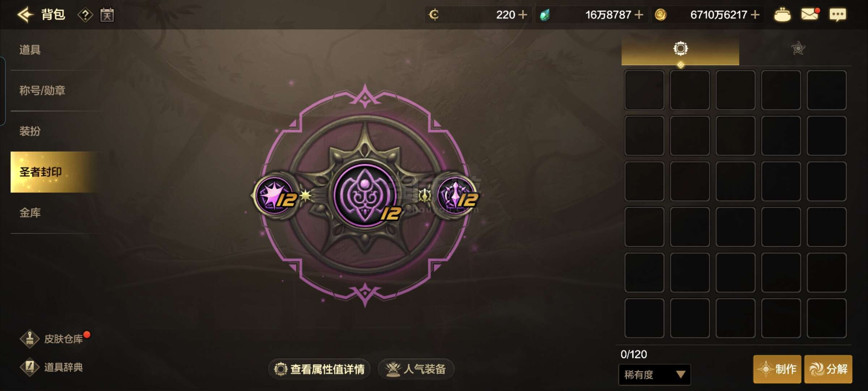The image size is (868, 391).
Task: Switch to the sun seal inventory tab
Action: 680,49
